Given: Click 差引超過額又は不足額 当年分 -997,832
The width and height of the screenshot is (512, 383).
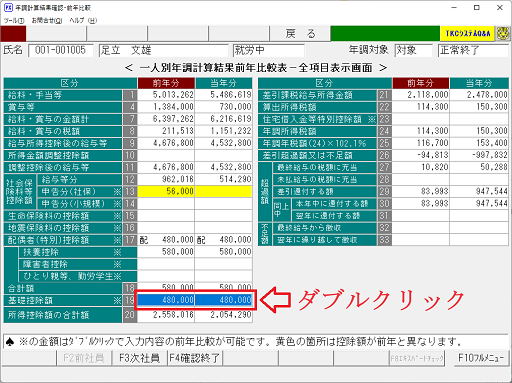Looking at the screenshot, I should 479,155.
